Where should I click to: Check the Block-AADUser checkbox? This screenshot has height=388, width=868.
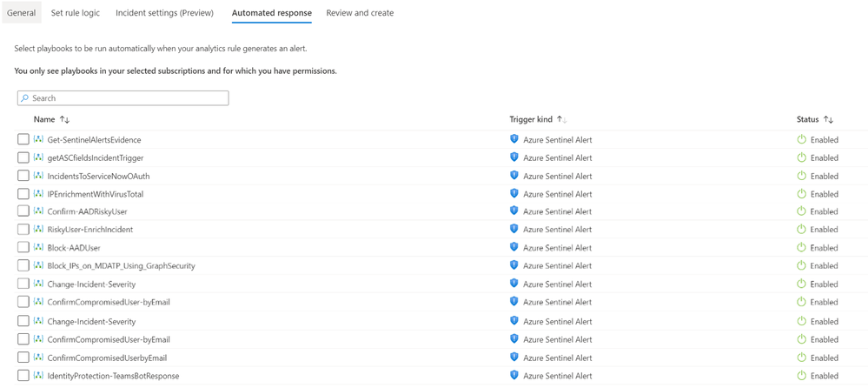click(23, 247)
